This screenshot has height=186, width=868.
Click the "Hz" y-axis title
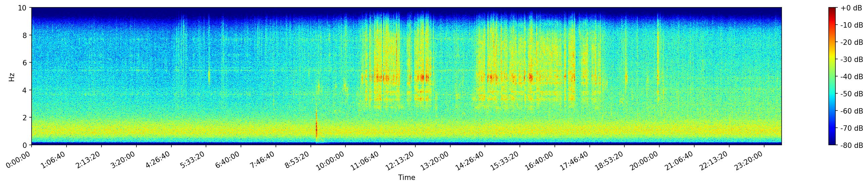pos(12,76)
